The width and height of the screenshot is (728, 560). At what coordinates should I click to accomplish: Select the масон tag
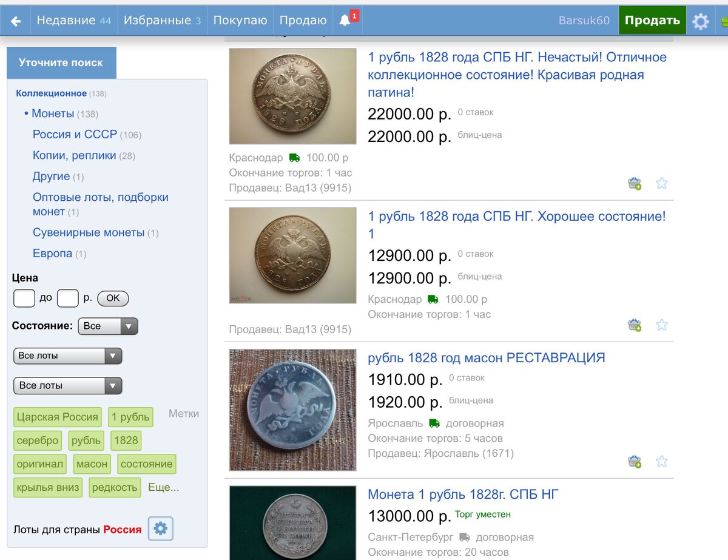point(92,464)
